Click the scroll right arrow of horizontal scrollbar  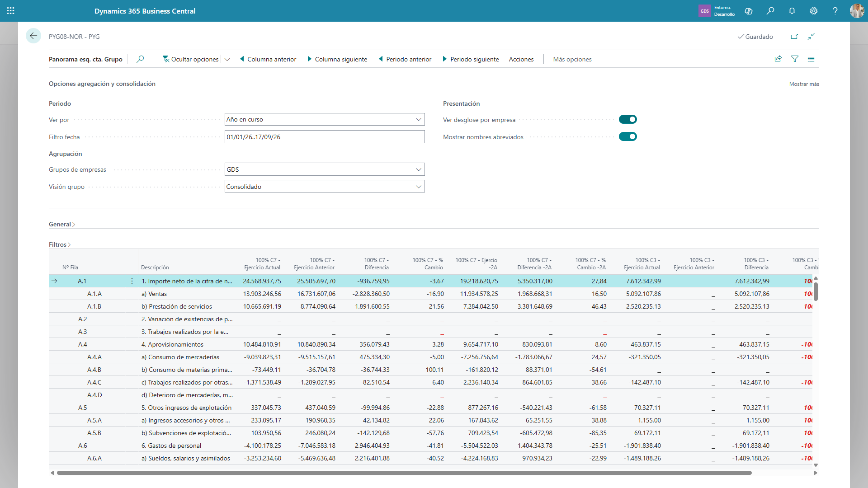[815, 473]
